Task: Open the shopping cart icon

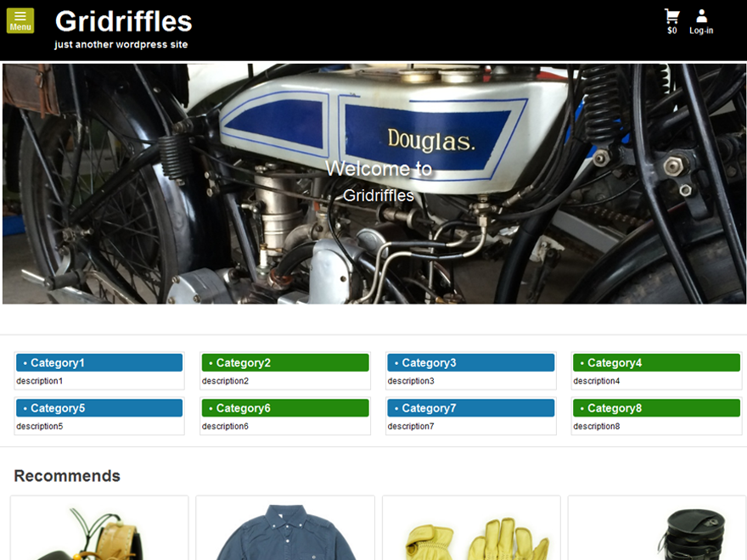Action: pyautogui.click(x=671, y=17)
